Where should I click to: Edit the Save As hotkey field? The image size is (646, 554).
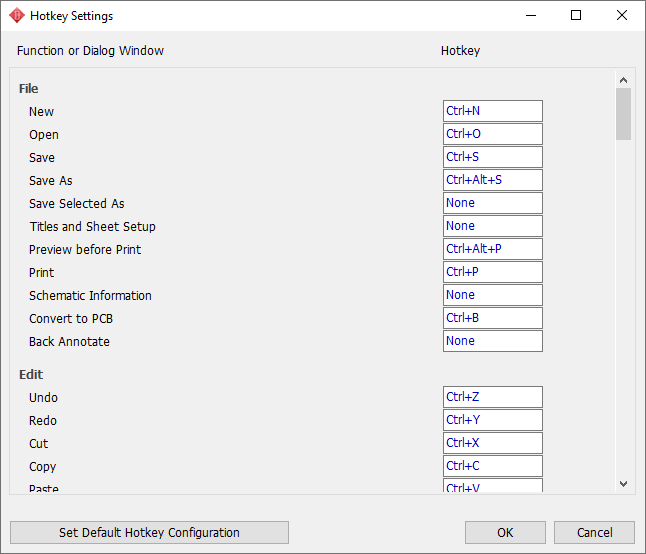[493, 180]
